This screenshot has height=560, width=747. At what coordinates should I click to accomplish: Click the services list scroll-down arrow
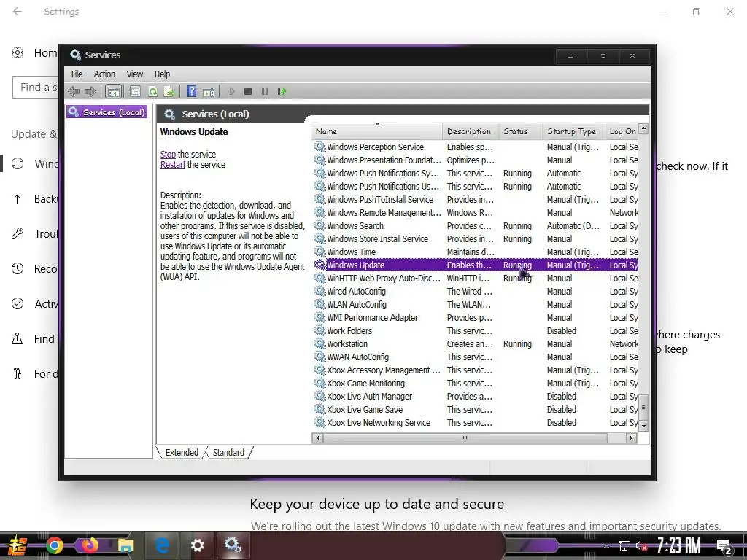(643, 426)
